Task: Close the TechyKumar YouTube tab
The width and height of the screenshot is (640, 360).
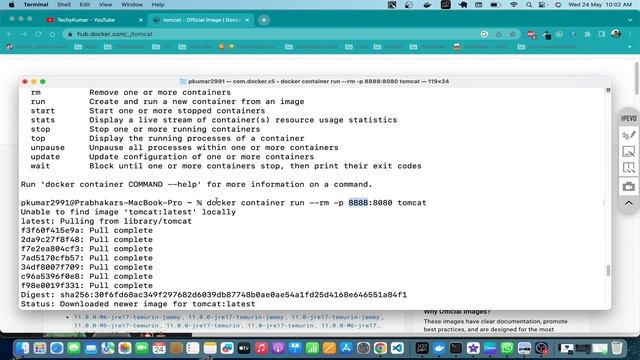Action: pos(141,20)
